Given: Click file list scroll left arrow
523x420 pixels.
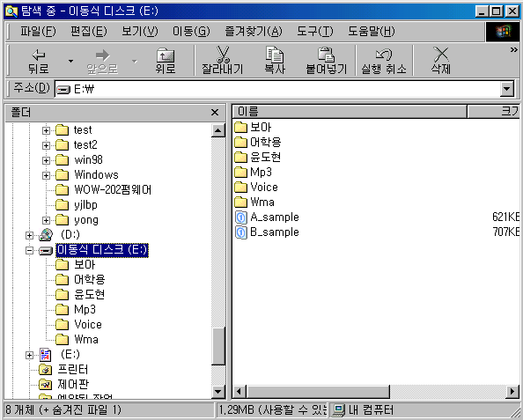Looking at the screenshot, I should (x=239, y=391).
